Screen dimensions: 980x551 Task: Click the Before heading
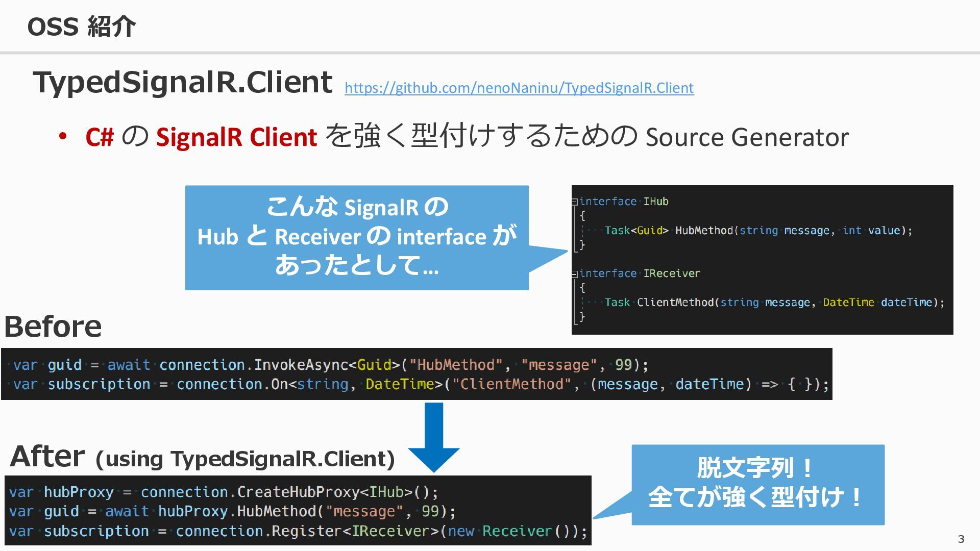53,327
